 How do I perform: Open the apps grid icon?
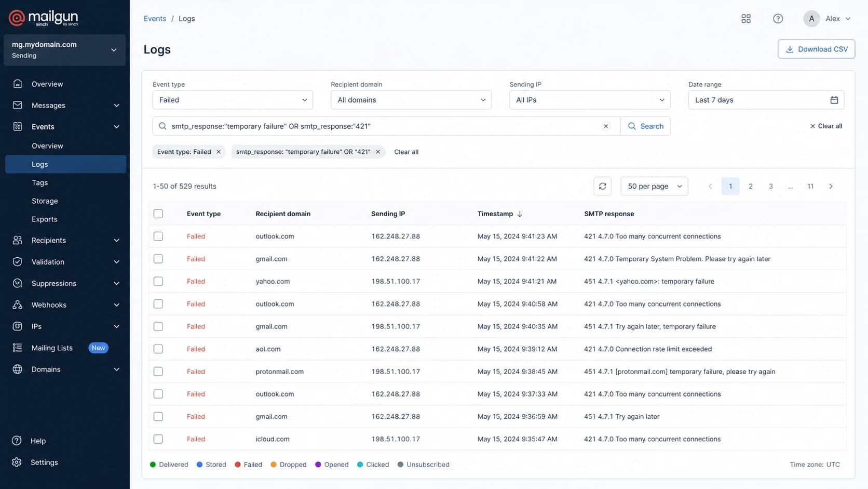[746, 19]
